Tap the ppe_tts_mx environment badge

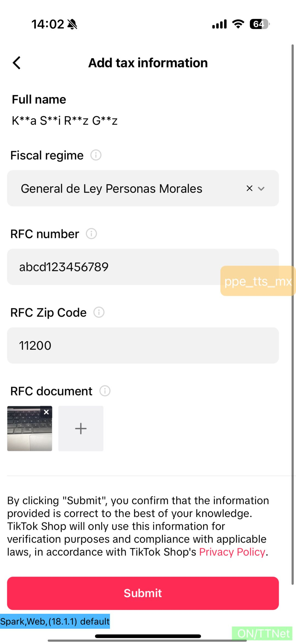coord(258,281)
